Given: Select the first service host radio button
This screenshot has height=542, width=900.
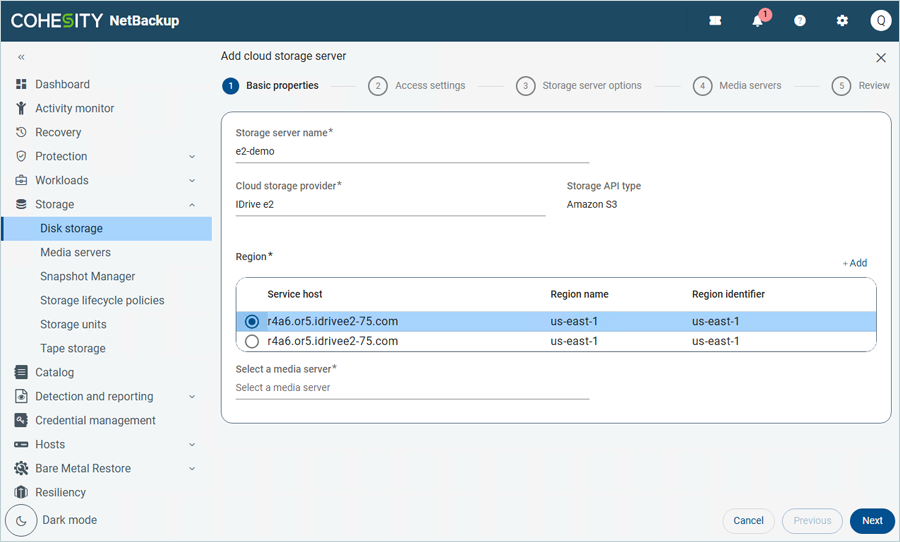Looking at the screenshot, I should pos(252,321).
